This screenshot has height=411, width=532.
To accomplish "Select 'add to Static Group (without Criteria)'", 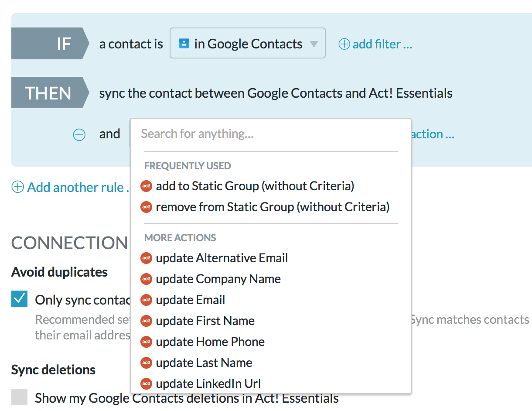I will pos(255,186).
